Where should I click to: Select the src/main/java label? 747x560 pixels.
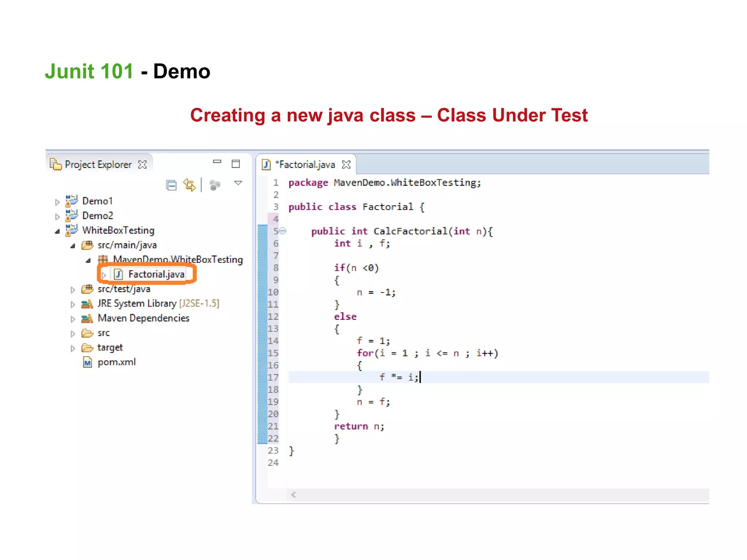[x=127, y=245]
